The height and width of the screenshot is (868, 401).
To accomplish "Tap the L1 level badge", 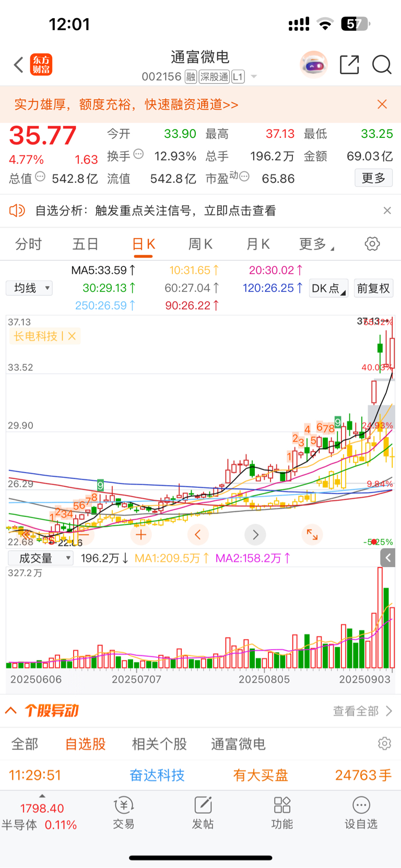I will (x=238, y=77).
